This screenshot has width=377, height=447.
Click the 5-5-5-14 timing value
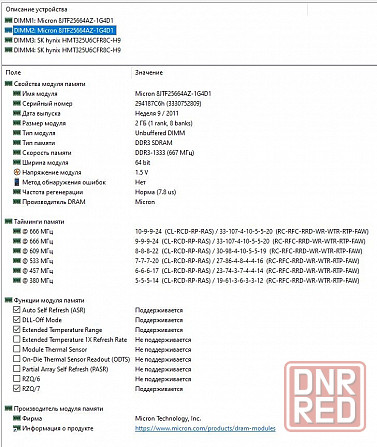tap(247, 280)
